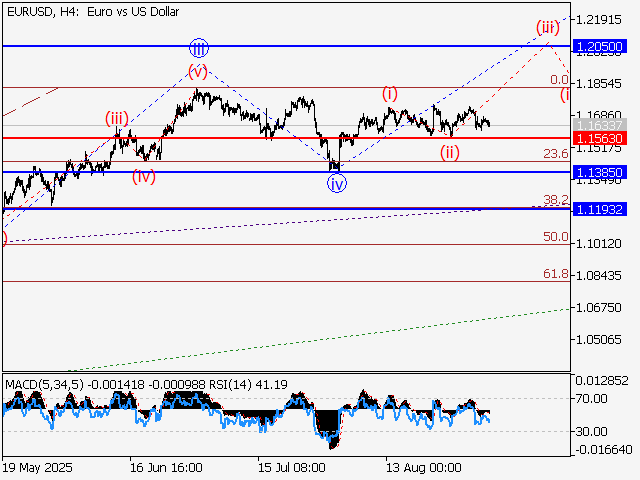Click the 16 Jun 16:00 time axis label
This screenshot has width=640, height=480.
click(166, 467)
